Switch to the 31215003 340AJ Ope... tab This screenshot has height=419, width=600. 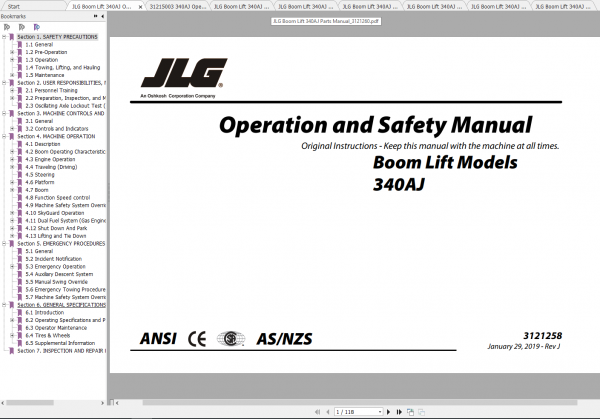coord(178,7)
